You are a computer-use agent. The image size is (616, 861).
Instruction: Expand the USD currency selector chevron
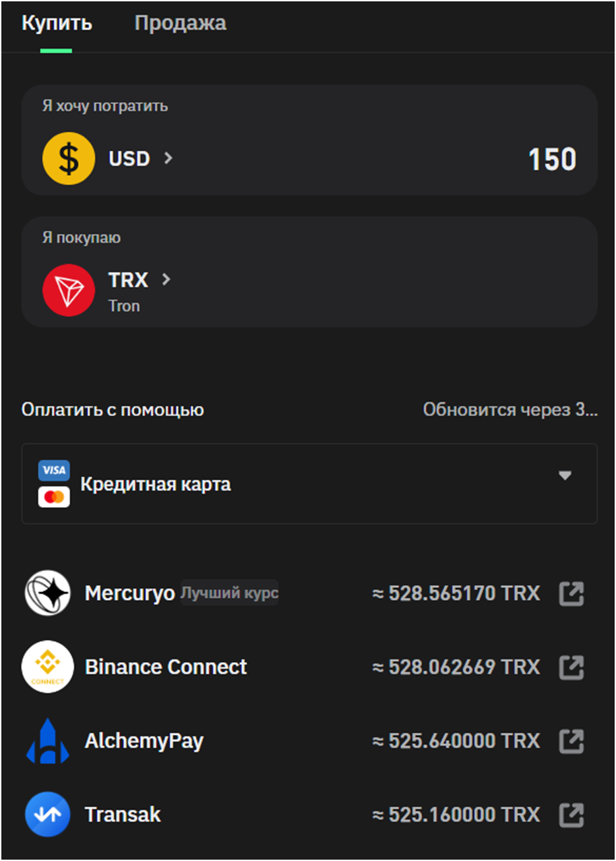pos(168,158)
